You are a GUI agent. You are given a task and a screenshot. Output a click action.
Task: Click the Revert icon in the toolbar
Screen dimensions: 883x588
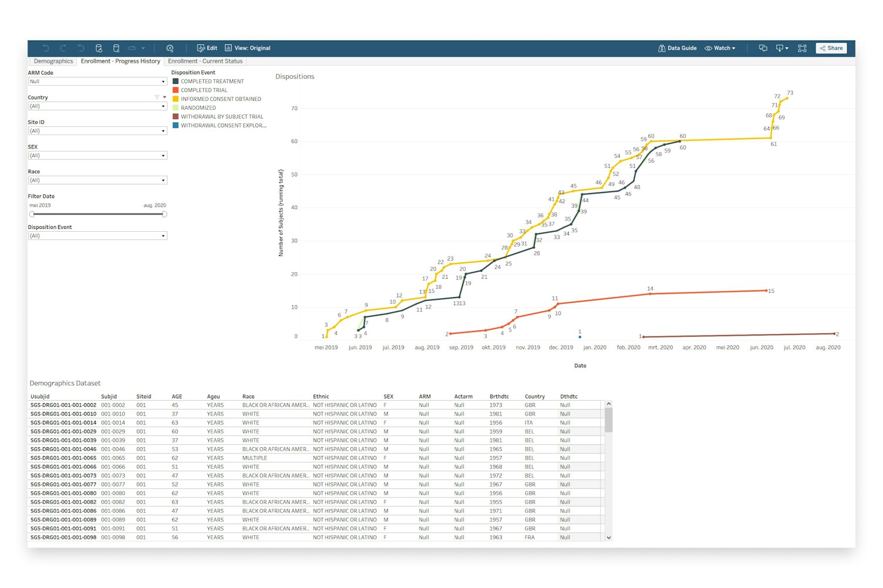(x=81, y=48)
